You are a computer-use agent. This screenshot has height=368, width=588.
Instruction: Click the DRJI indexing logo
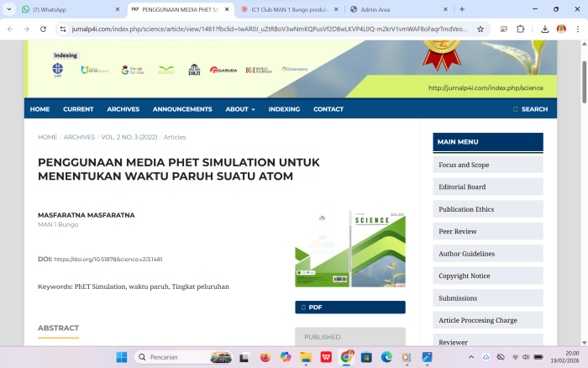194,70
